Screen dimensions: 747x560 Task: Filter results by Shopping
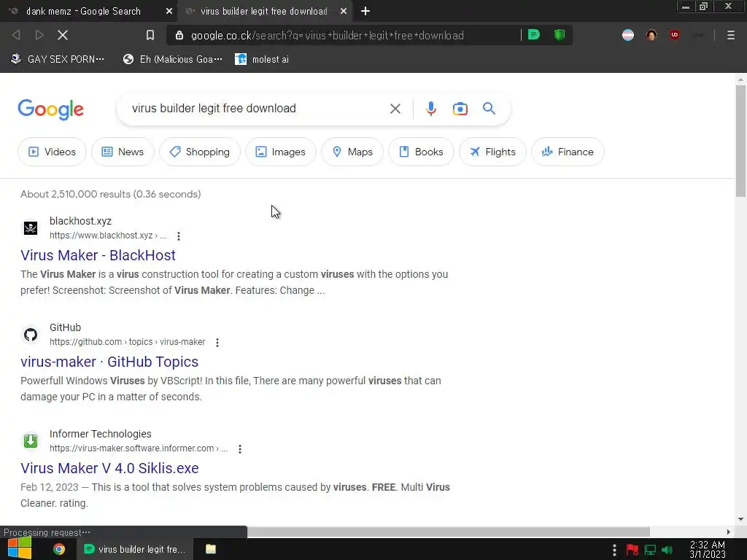[x=200, y=152]
